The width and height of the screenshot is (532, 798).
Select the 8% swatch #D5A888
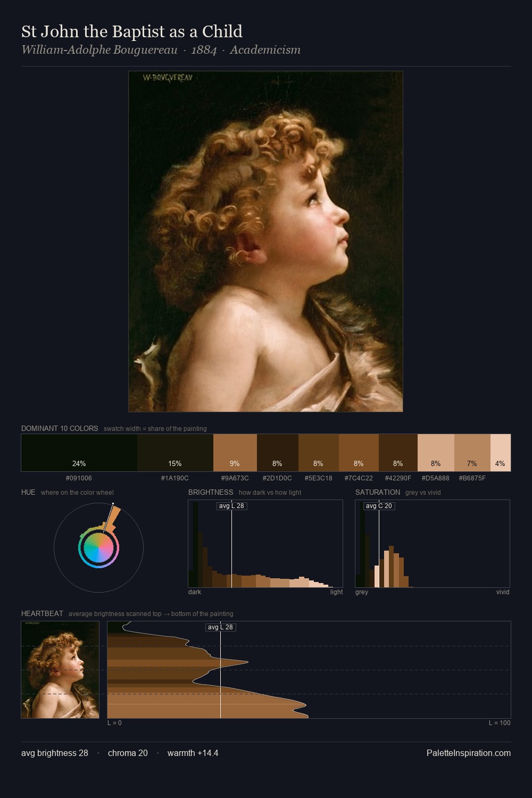pos(436,453)
